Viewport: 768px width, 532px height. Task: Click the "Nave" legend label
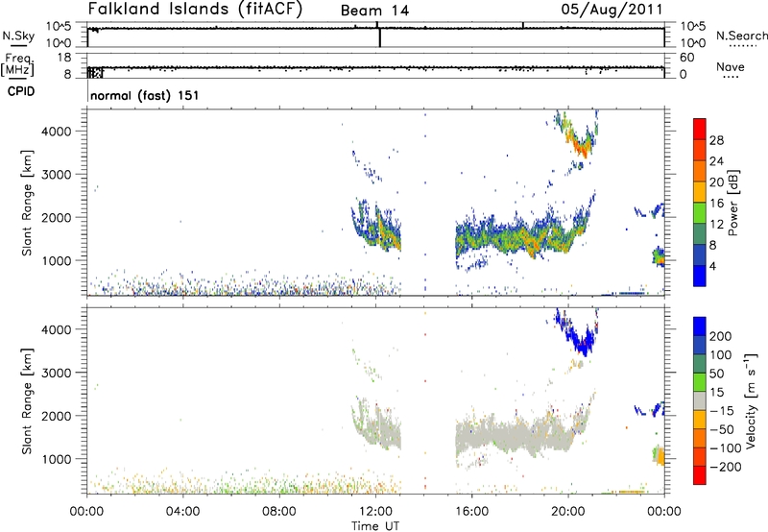point(731,66)
